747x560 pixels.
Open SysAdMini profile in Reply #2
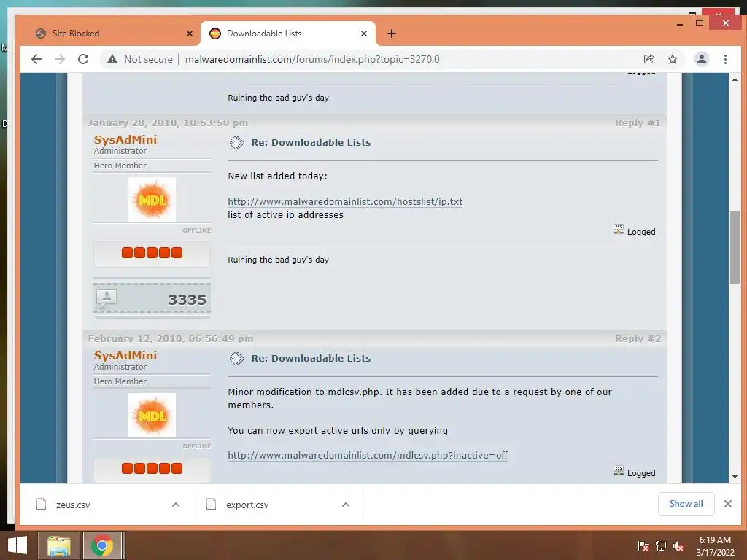[125, 355]
